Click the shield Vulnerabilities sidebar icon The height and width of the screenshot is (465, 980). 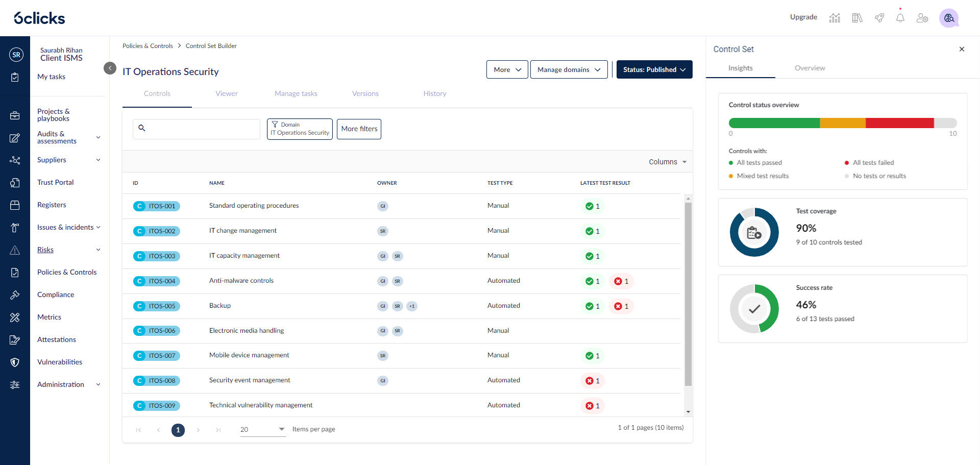click(15, 362)
